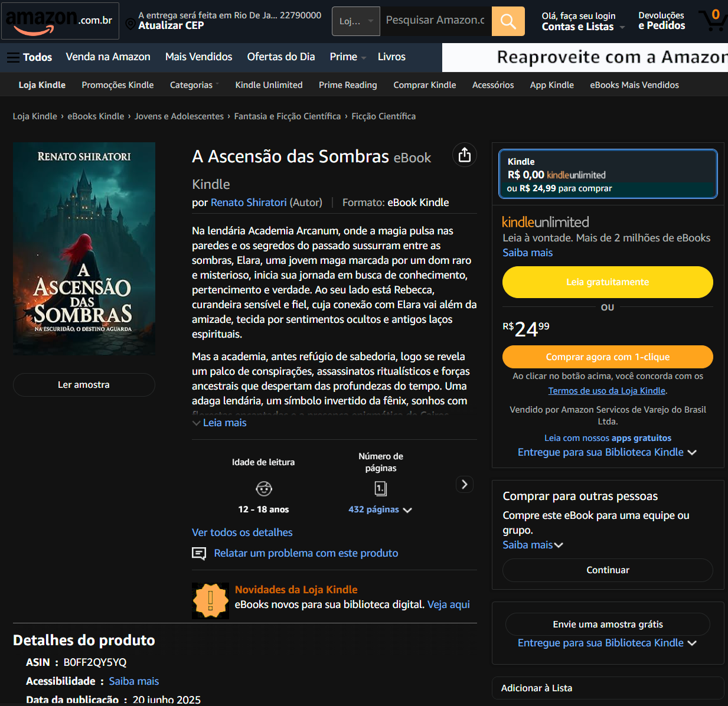Viewport: 728px width, 706px height.
Task: Click the Novidades orange exclamation badge icon
Action: click(210, 601)
